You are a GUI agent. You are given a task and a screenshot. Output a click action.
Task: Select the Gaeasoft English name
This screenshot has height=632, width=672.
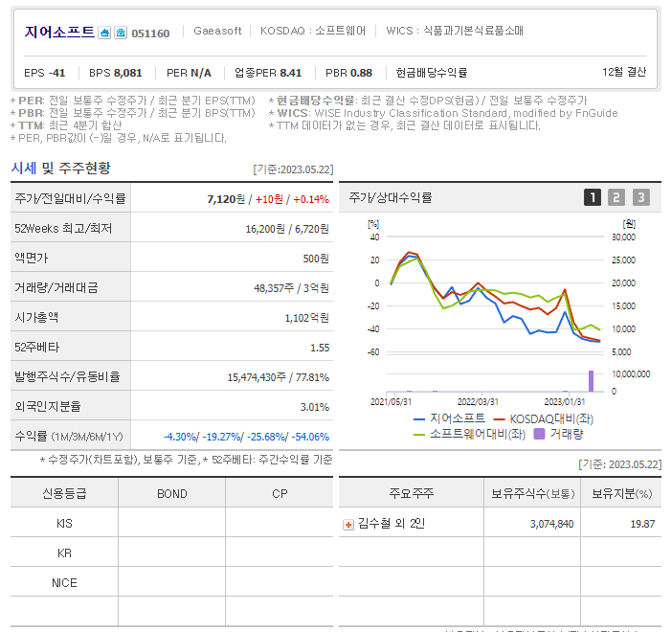coord(217,31)
